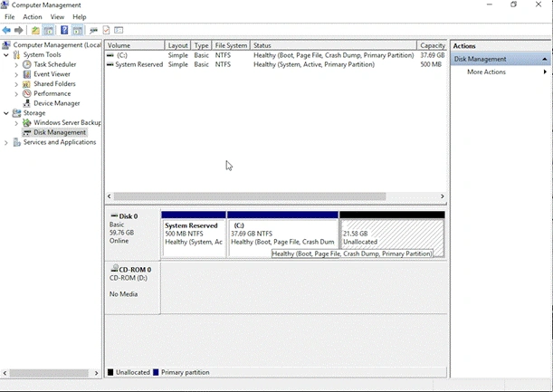
Task: Click the connect/refresh disk toolbar icon
Action: click(93, 31)
